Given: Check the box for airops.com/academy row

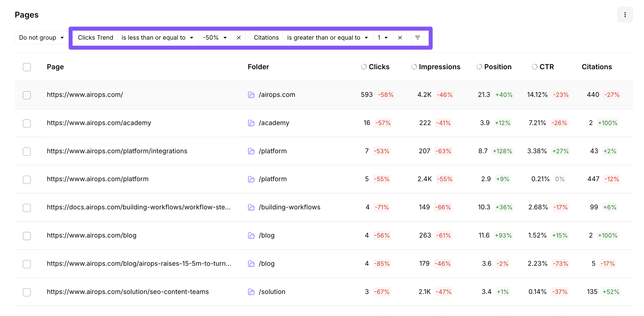Looking at the screenshot, I should (x=27, y=123).
